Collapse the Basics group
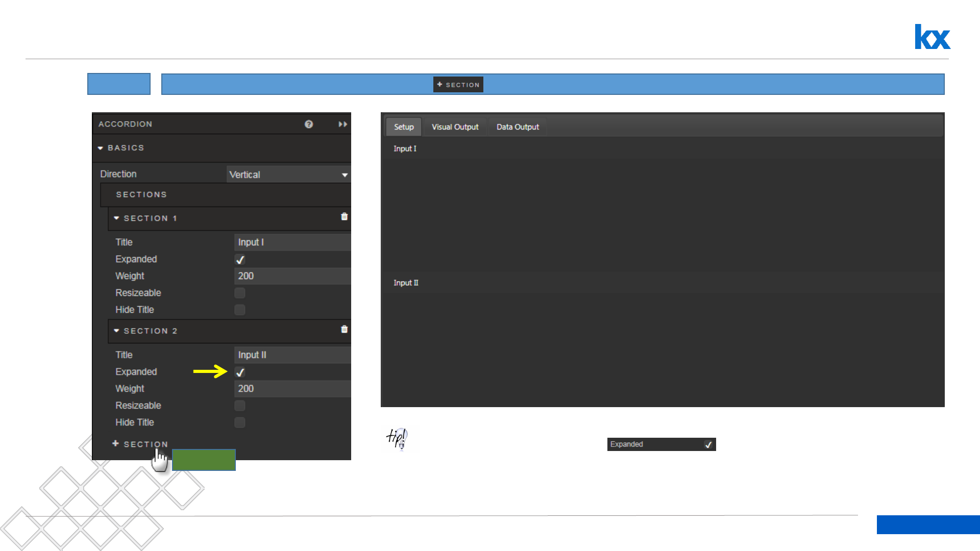980x551 pixels. pos(101,148)
